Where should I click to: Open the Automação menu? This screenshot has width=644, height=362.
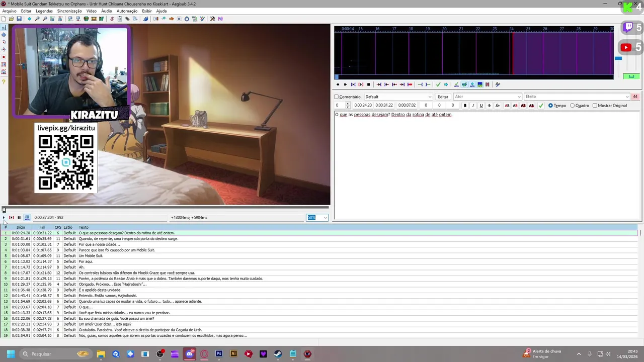127,11
